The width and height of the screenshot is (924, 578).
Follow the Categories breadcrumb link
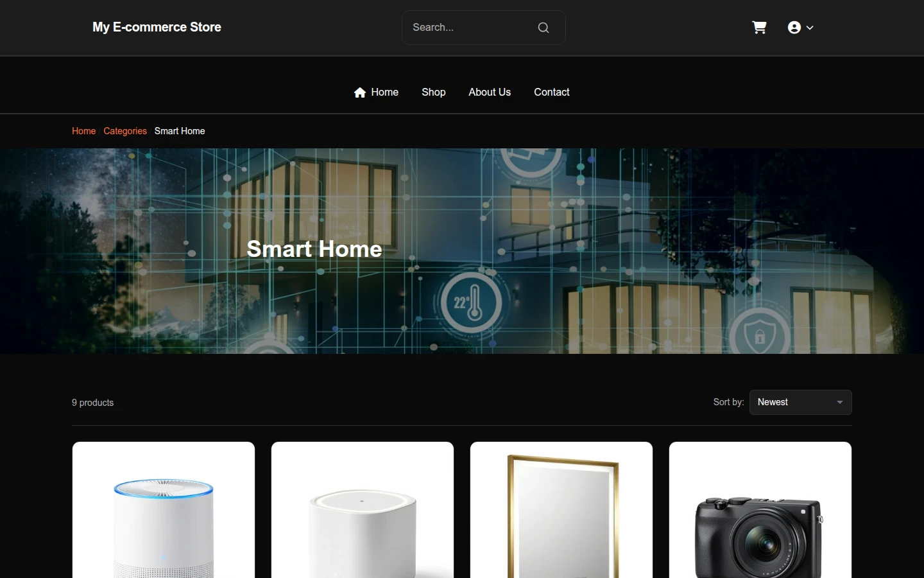(x=125, y=131)
